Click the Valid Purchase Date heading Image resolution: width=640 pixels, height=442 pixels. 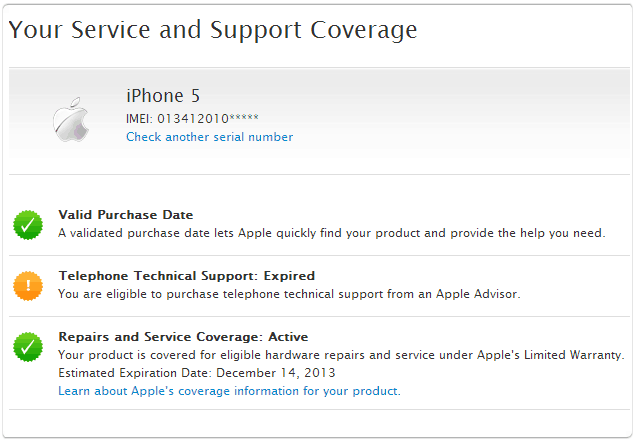126,215
